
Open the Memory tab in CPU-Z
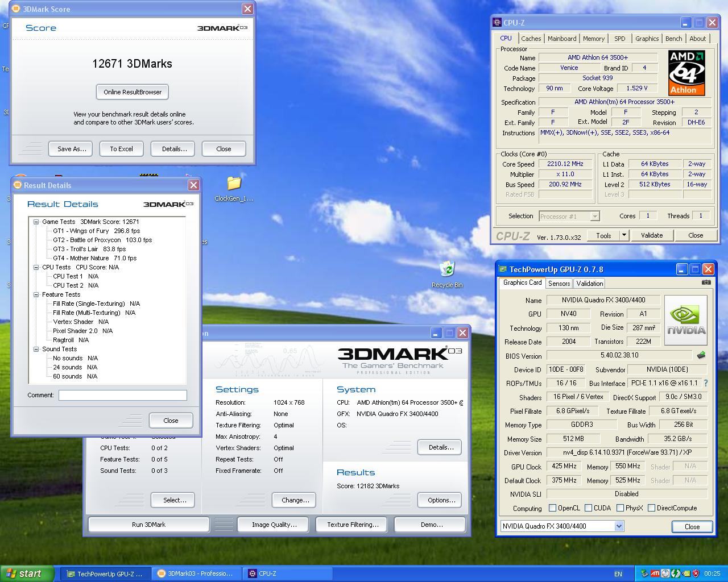[x=593, y=39]
